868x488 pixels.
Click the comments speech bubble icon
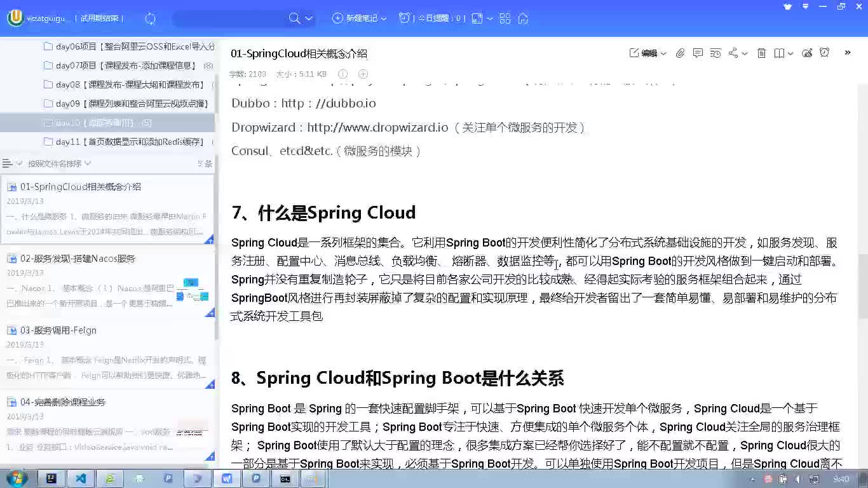[x=698, y=53]
